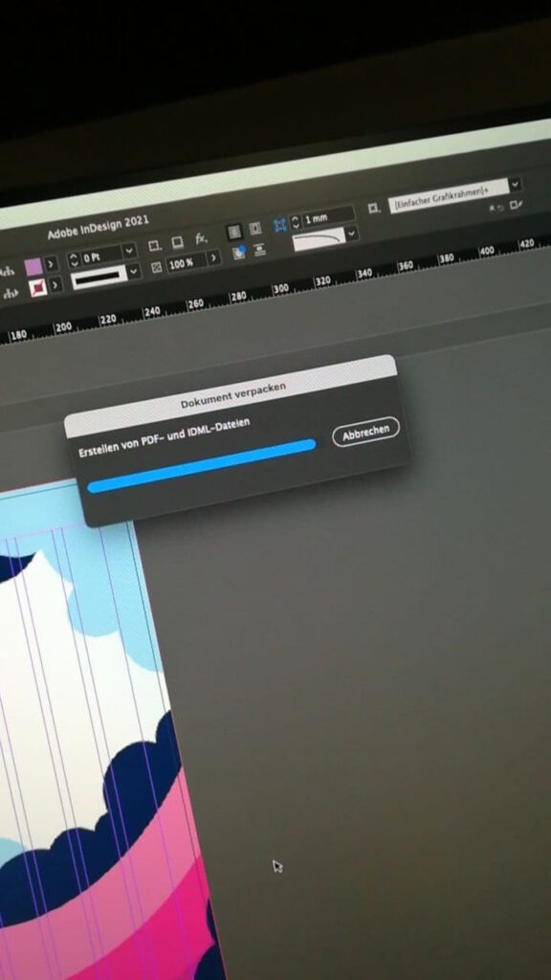Click the corner options icon left of drop shadow
The height and width of the screenshot is (980, 551).
[155, 246]
